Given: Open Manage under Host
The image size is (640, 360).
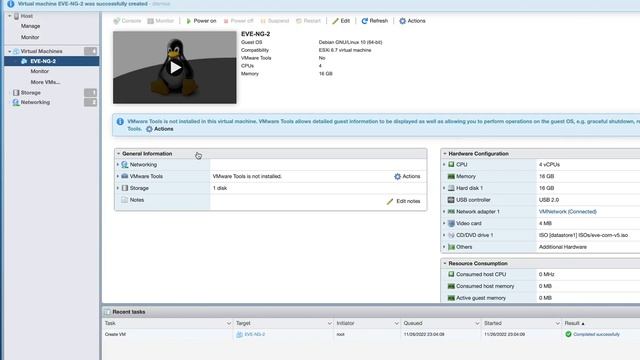Looking at the screenshot, I should (31, 26).
